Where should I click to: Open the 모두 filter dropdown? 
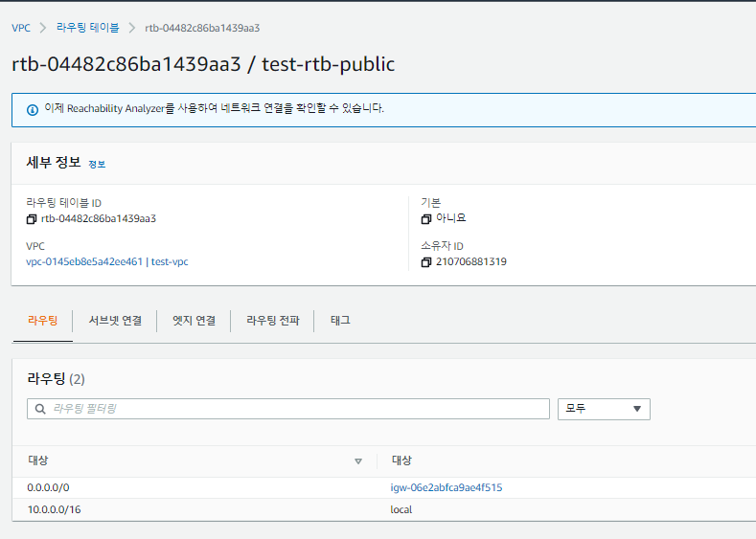(604, 409)
